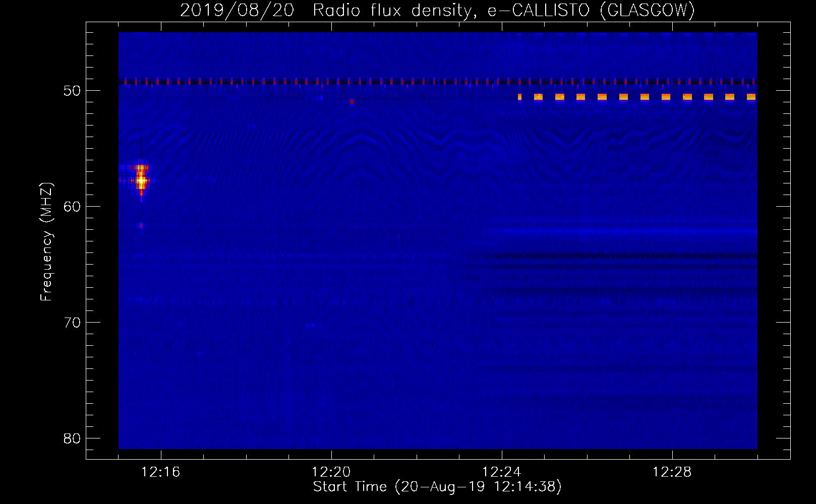The image size is (816, 504).
Task: Click the 12:28 time tick label
Action: point(672,472)
